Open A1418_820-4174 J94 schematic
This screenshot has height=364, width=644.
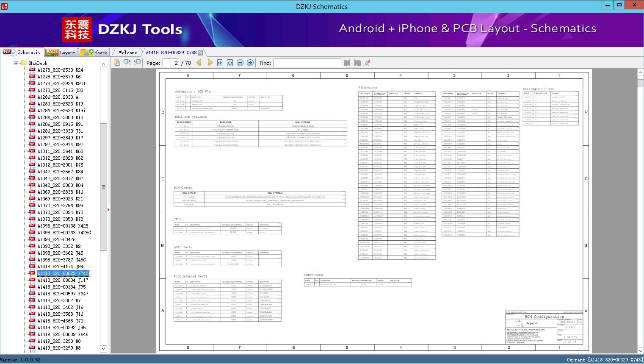coord(60,267)
